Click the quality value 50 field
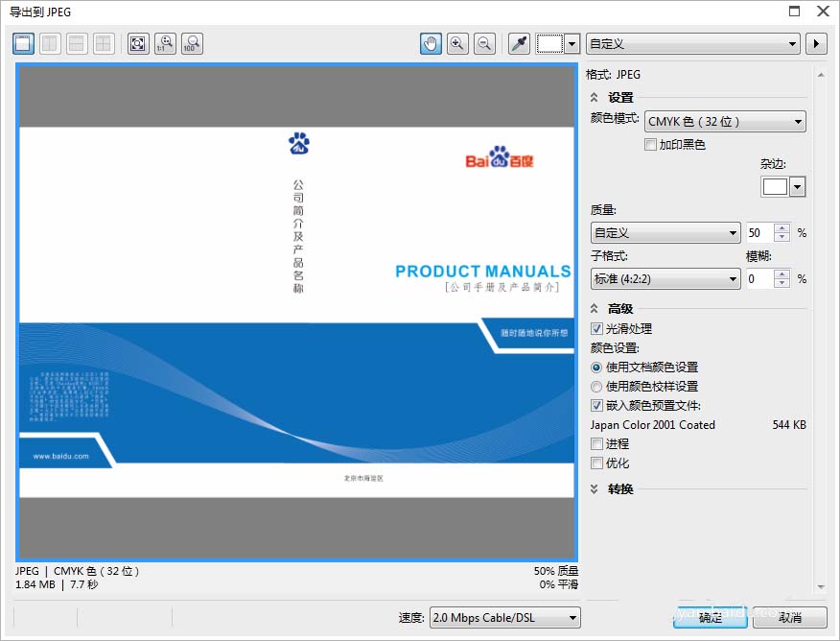The width and height of the screenshot is (840, 641). pos(759,233)
